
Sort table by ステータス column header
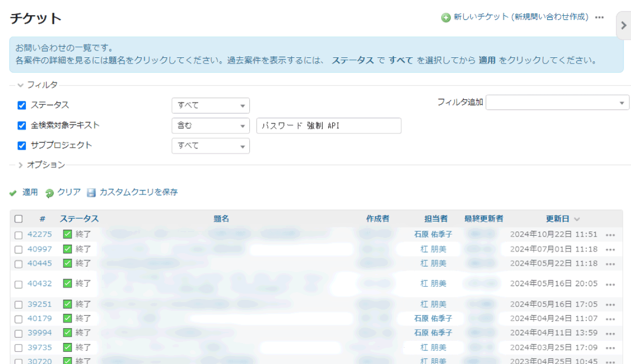[79, 219]
